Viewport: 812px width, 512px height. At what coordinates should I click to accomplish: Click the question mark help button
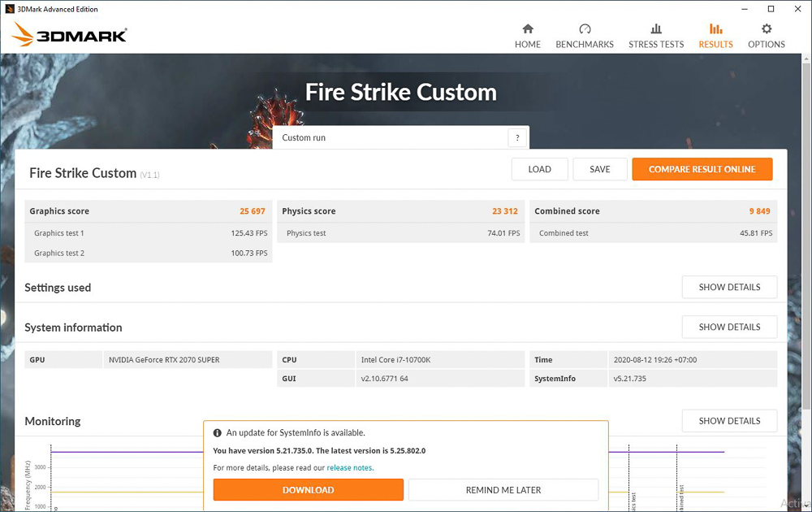pyautogui.click(x=517, y=138)
